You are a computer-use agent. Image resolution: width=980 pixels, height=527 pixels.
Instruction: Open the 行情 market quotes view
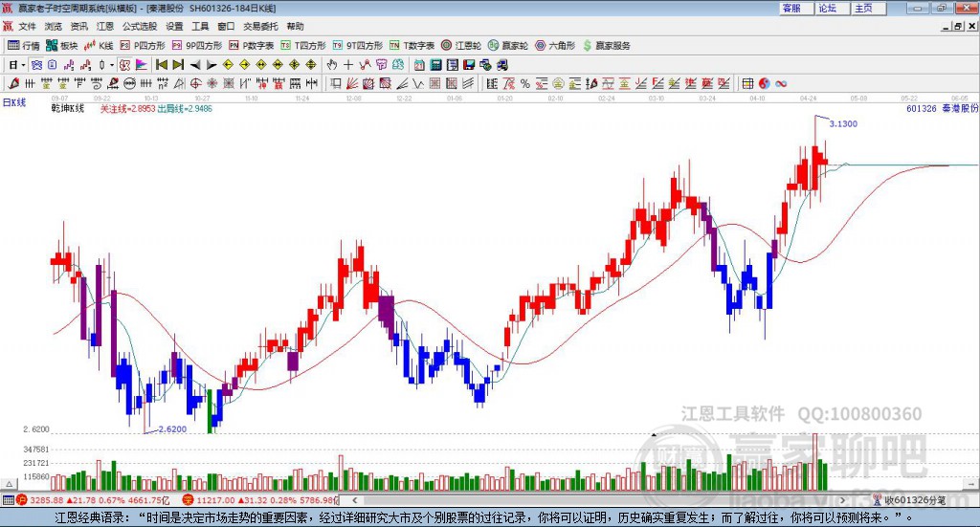[23, 46]
